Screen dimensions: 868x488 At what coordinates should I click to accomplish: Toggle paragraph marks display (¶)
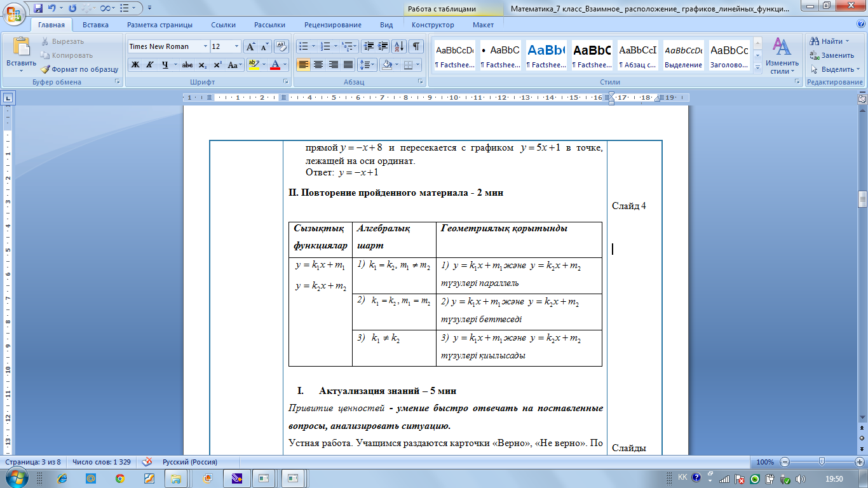tap(416, 46)
